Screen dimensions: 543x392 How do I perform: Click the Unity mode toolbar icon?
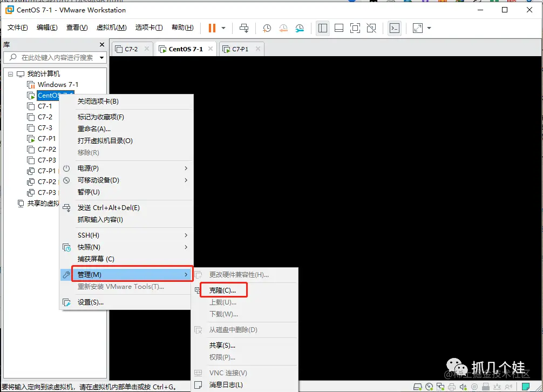coord(371,28)
